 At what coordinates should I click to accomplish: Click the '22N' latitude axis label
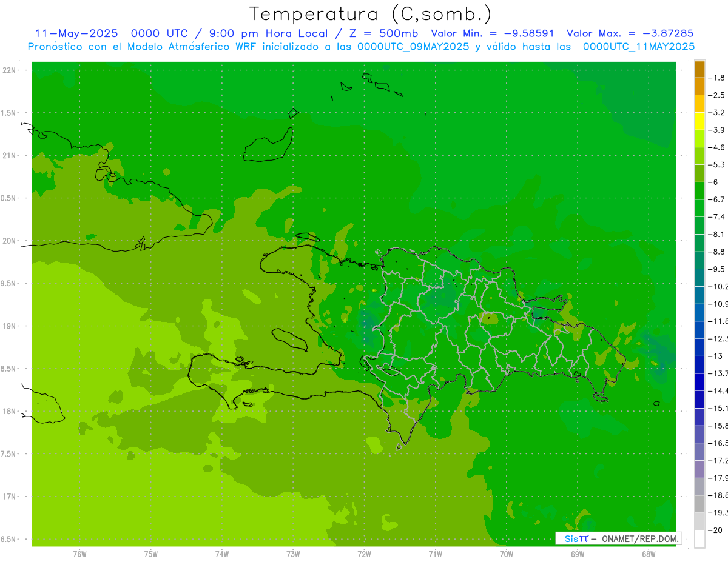[x=9, y=70]
